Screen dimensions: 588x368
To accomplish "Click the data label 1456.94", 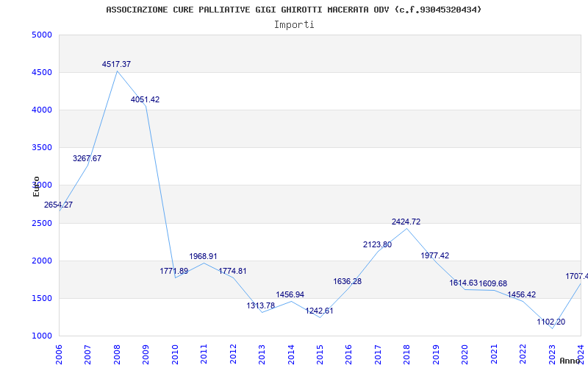I will pos(290,295).
